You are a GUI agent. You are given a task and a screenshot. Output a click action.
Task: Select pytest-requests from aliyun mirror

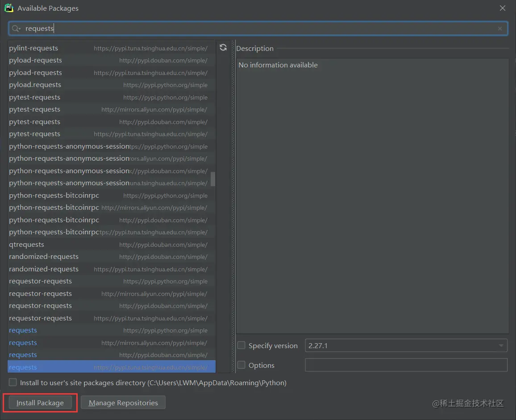coord(112,109)
